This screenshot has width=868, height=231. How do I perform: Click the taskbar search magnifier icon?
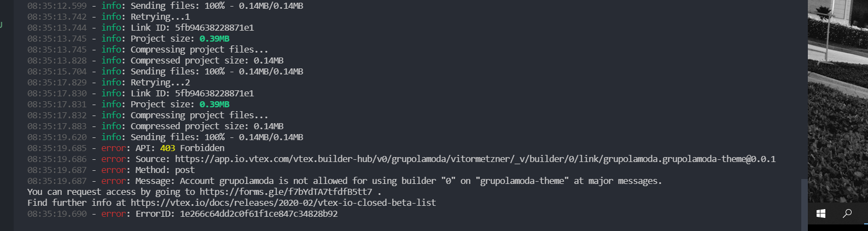pyautogui.click(x=847, y=213)
